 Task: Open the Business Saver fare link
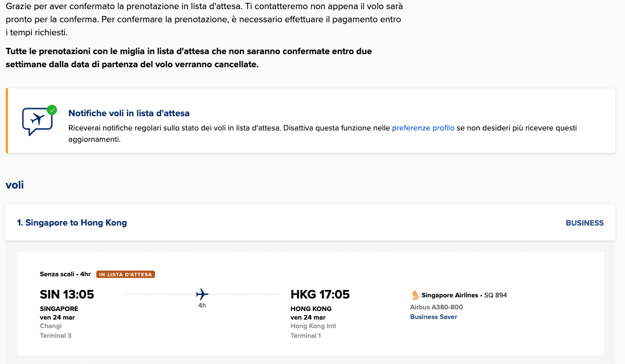pos(434,317)
